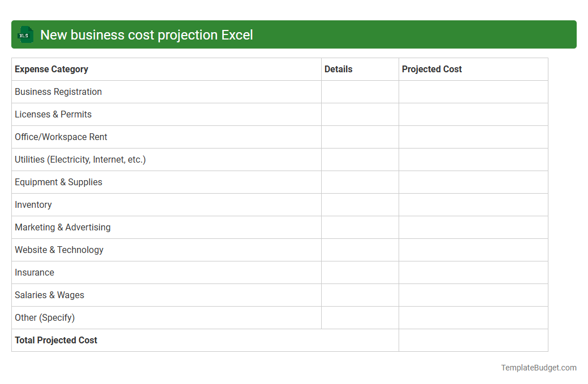Click the Marketing & Advertising category
Screen dimensions: 588x384
click(62, 227)
